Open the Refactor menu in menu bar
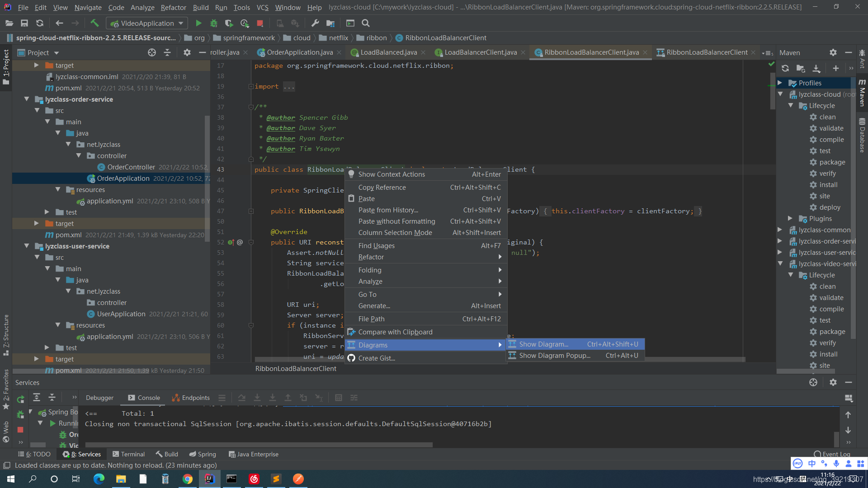This screenshot has width=868, height=488. tap(173, 7)
